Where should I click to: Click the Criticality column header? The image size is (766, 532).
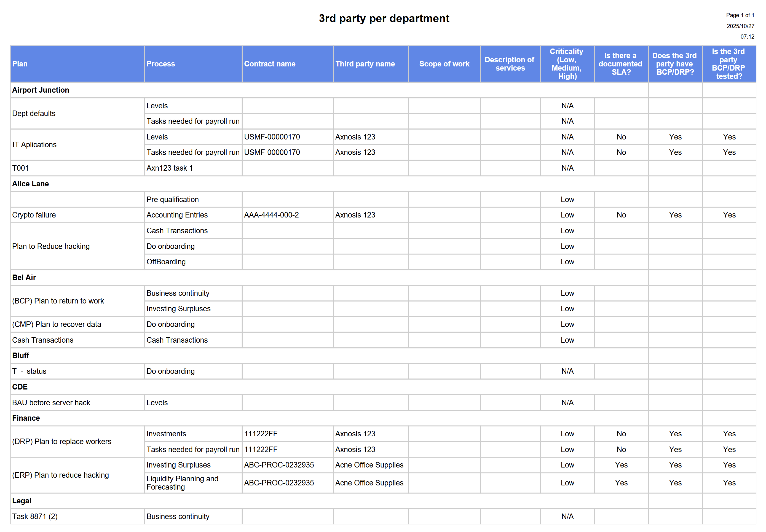coord(567,64)
